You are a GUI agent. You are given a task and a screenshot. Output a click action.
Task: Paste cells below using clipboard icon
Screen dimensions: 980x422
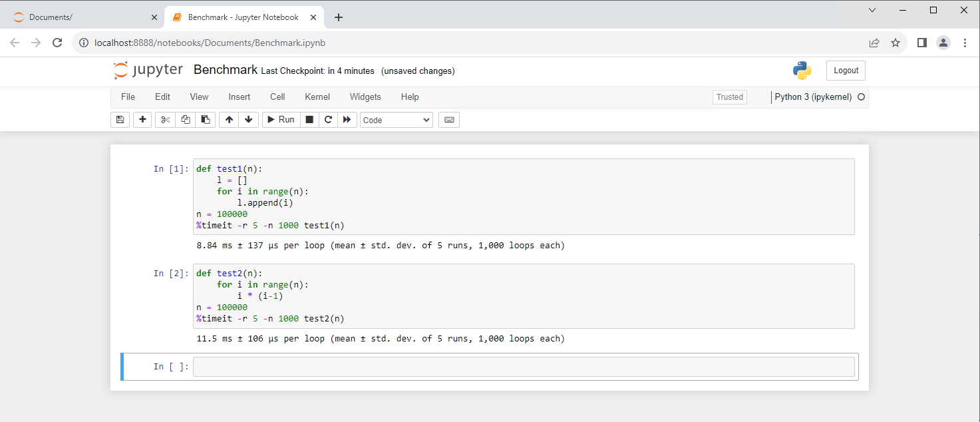pyautogui.click(x=206, y=120)
